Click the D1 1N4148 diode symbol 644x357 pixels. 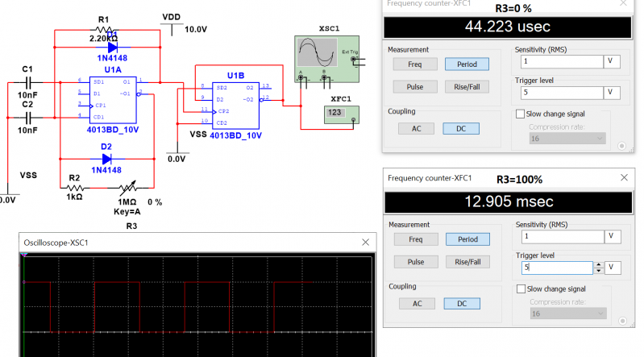point(112,48)
